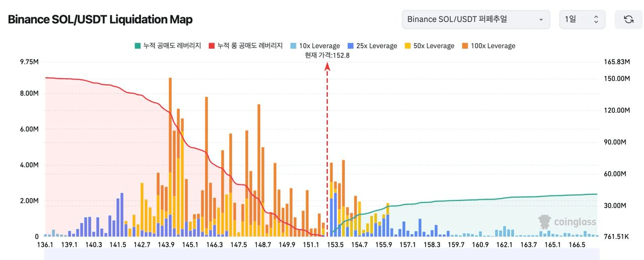Viewport: 644px width, 260px height.
Task: Toggle the 누적 공매도 레버리지 legend series
Action: (168, 46)
